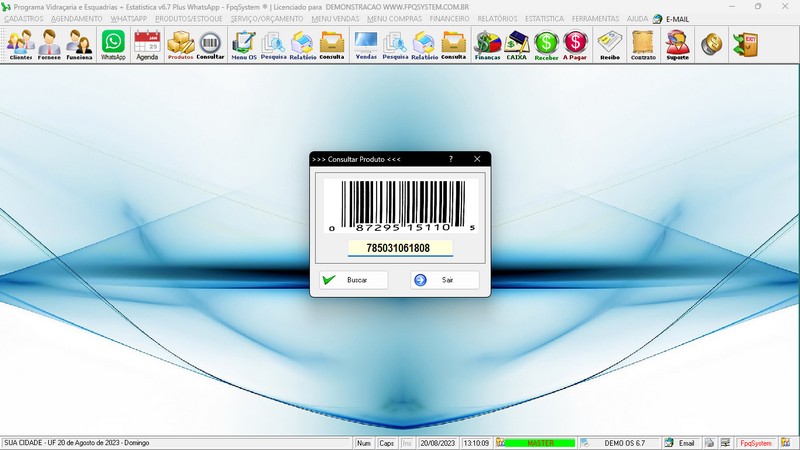This screenshot has height=450, width=800.
Task: Click the exit door toolbar icon
Action: 745,45
